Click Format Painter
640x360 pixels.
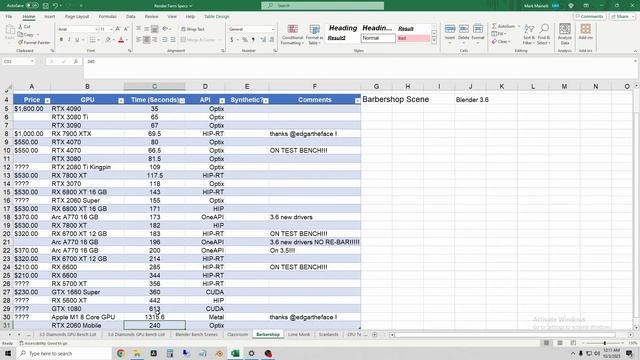(34, 42)
